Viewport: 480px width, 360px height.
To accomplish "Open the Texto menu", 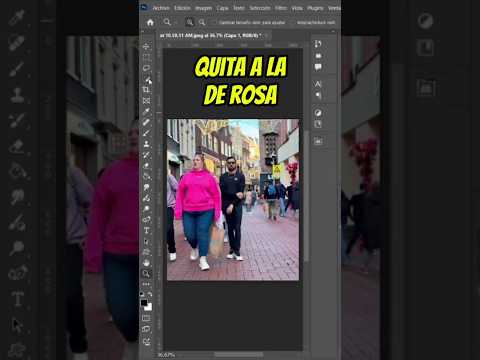I will click(x=239, y=8).
